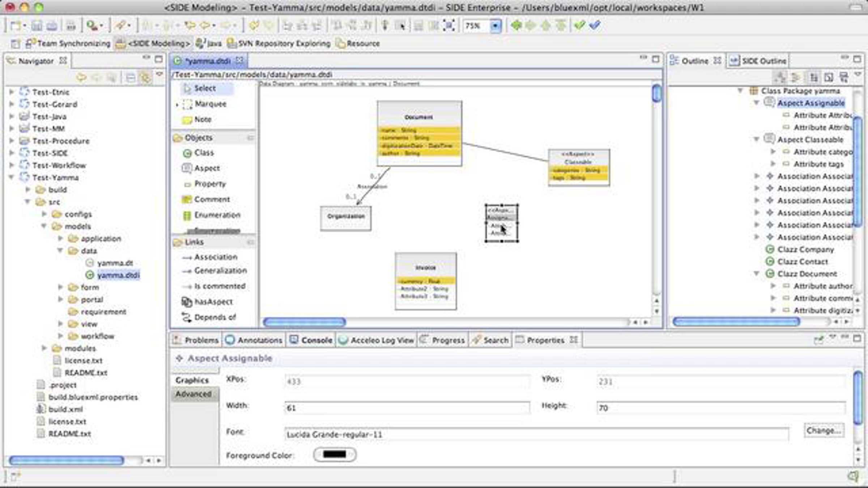
Task: Click the Note tool in palette
Action: [x=202, y=120]
